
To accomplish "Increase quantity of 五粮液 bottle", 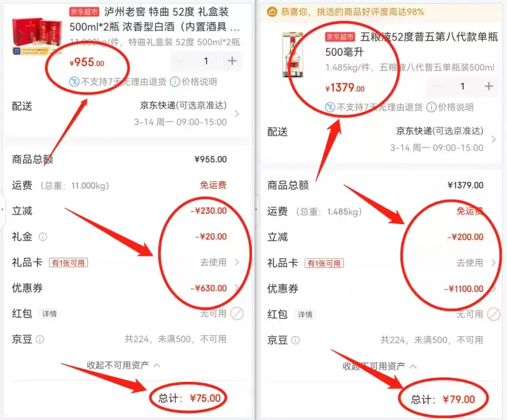I will (x=489, y=86).
